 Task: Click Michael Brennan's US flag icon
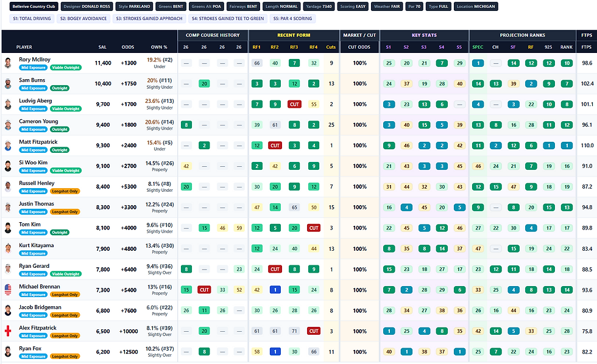[8, 290]
